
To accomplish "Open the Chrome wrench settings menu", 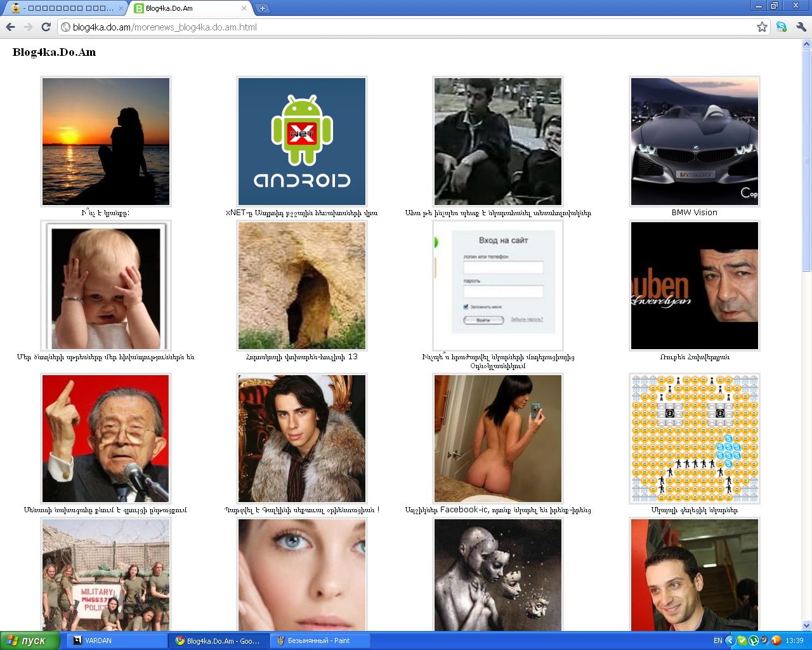I will point(801,27).
